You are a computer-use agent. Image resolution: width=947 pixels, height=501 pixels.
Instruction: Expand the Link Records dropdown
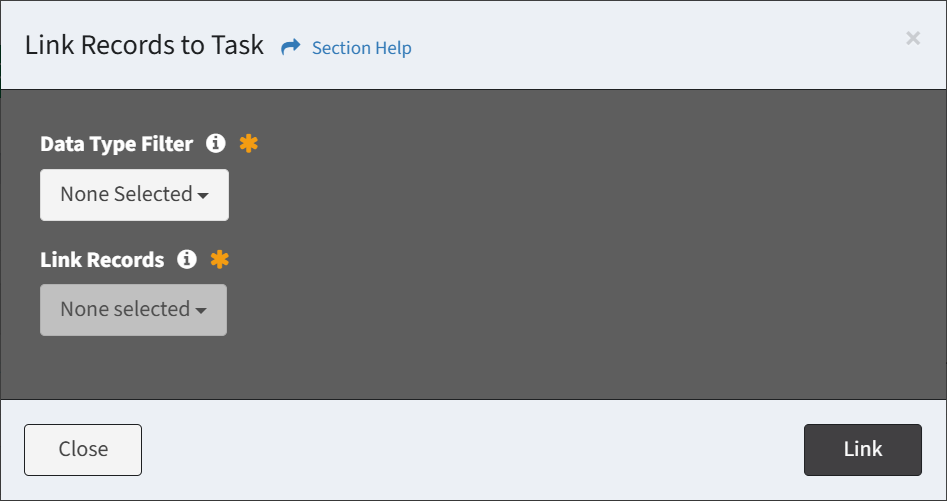click(133, 310)
